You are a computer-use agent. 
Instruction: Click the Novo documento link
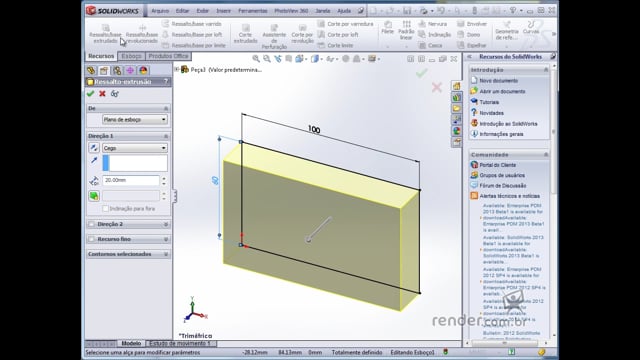[x=498, y=81]
